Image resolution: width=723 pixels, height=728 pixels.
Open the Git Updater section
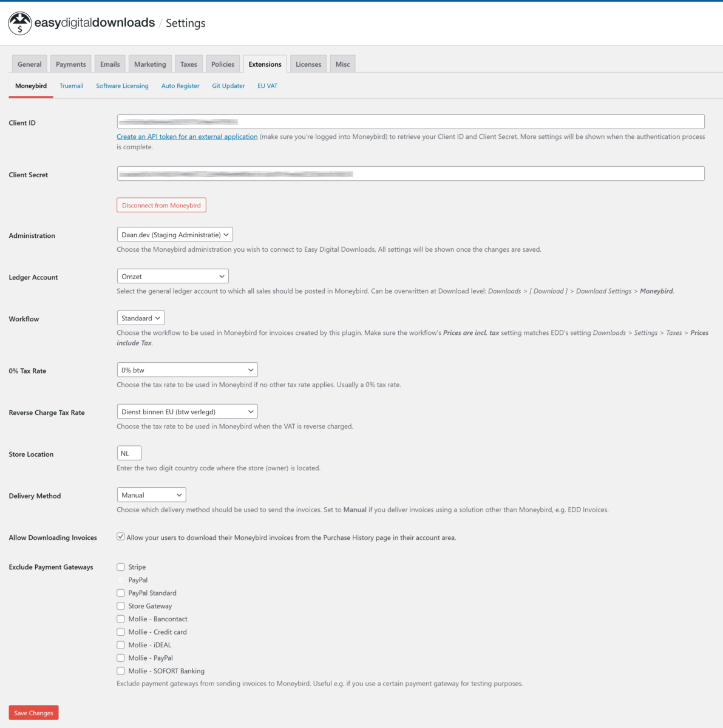228,86
